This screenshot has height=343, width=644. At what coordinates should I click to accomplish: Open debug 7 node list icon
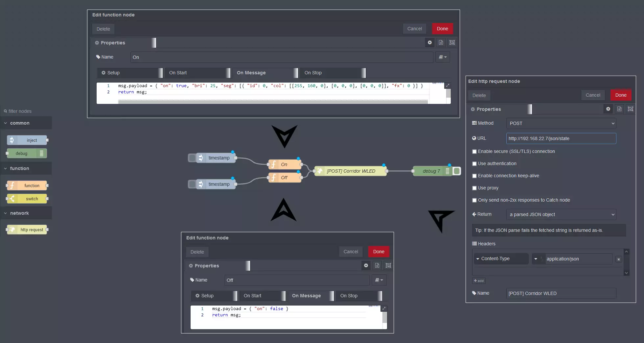point(447,171)
